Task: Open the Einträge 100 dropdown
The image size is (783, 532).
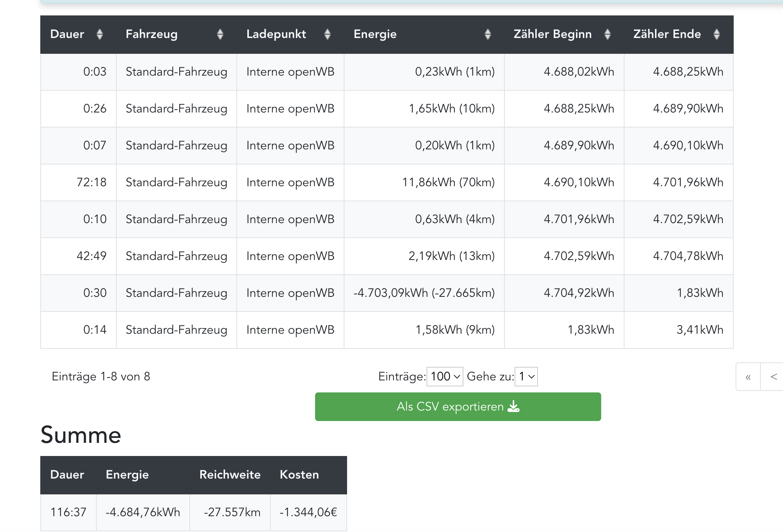Action: click(445, 377)
